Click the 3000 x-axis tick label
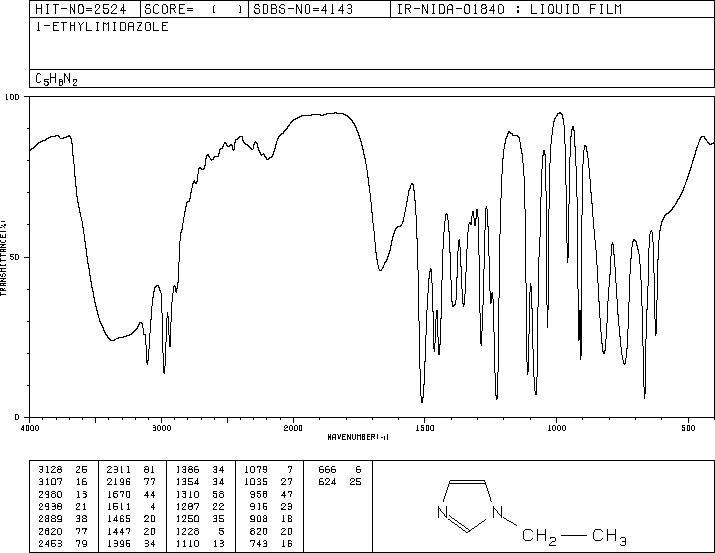This screenshot has height=553, width=715. [162, 428]
